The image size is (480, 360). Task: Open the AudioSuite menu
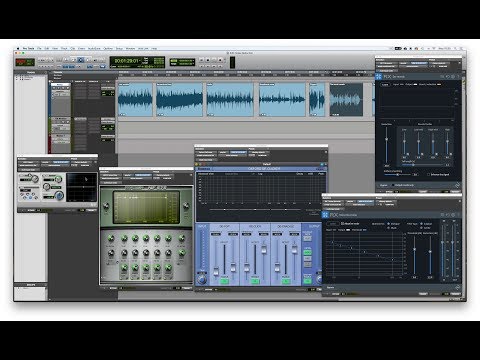pos(94,48)
